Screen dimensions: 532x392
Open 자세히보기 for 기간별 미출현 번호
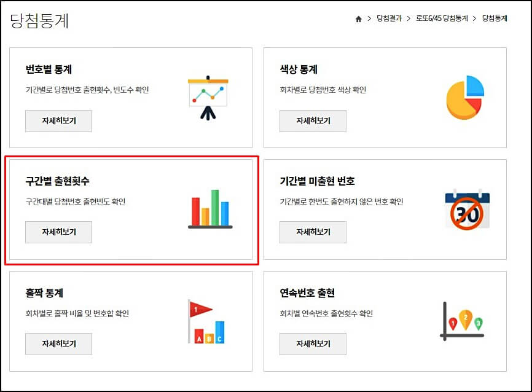click(x=313, y=232)
